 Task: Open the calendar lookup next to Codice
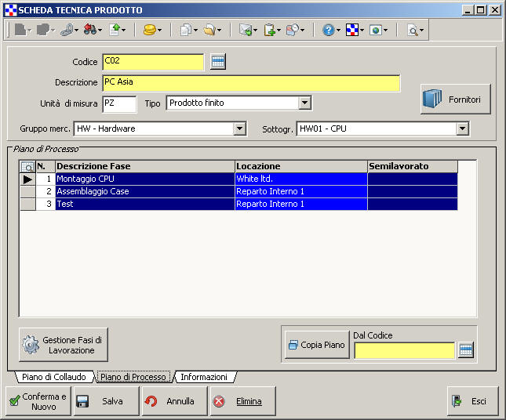pos(218,62)
